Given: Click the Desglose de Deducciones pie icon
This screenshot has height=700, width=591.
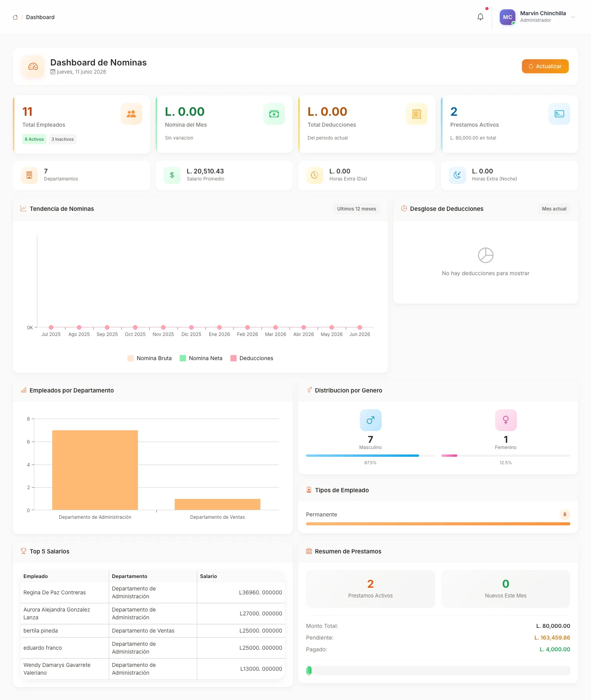Looking at the screenshot, I should [x=404, y=209].
